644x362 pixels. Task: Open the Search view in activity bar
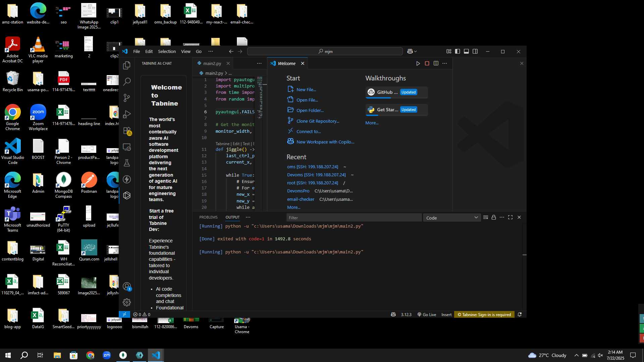click(127, 81)
